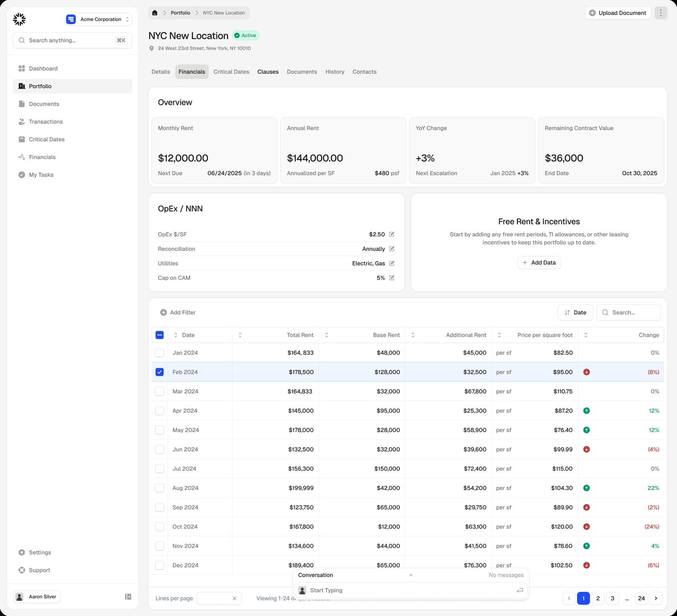677x616 pixels.
Task: Click the Add Filter button
Action: pyautogui.click(x=178, y=312)
